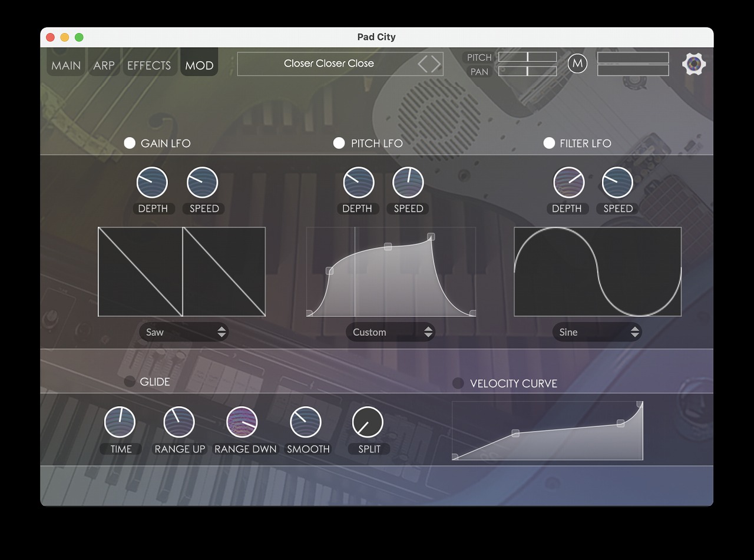This screenshot has height=560, width=754.
Task: Open the Custom waveform dropdown
Action: tap(390, 332)
